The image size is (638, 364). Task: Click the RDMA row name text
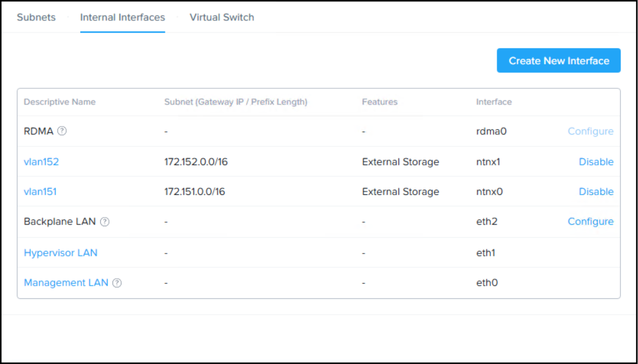coord(39,131)
